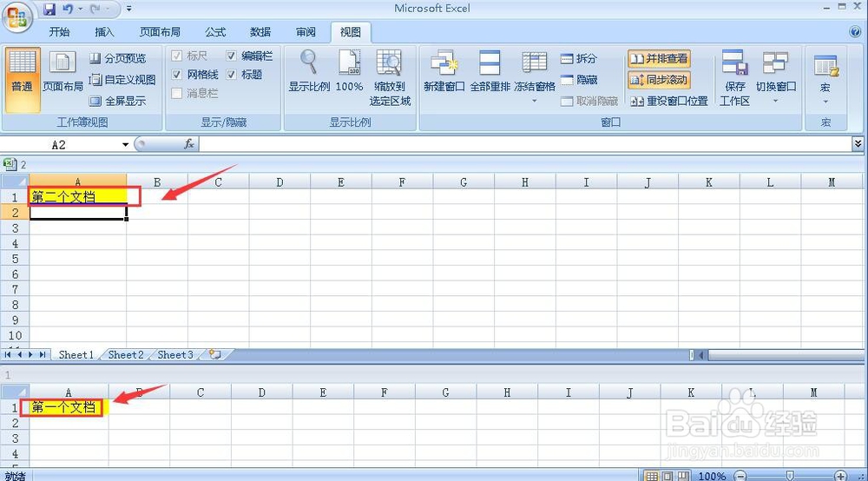The height and width of the screenshot is (481, 868).
Task: Open the Insert (插入) tab
Action: (104, 32)
